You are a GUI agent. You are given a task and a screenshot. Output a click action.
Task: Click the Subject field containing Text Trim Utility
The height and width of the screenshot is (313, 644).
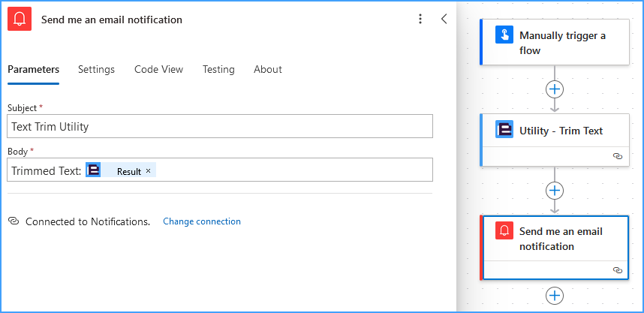pyautogui.click(x=220, y=127)
